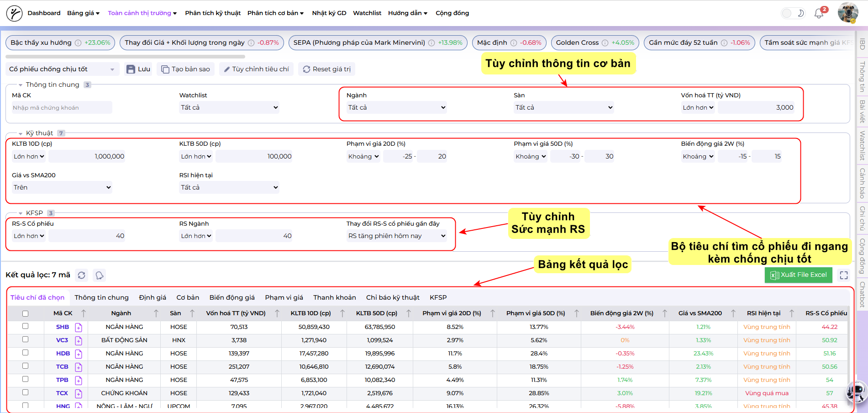
Task: Refresh the filter results list
Action: [81, 275]
